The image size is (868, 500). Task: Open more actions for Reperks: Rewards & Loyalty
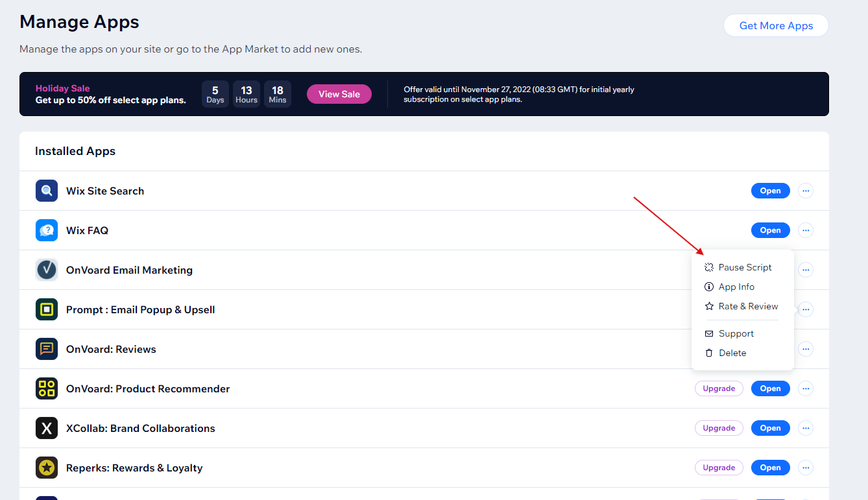806,468
